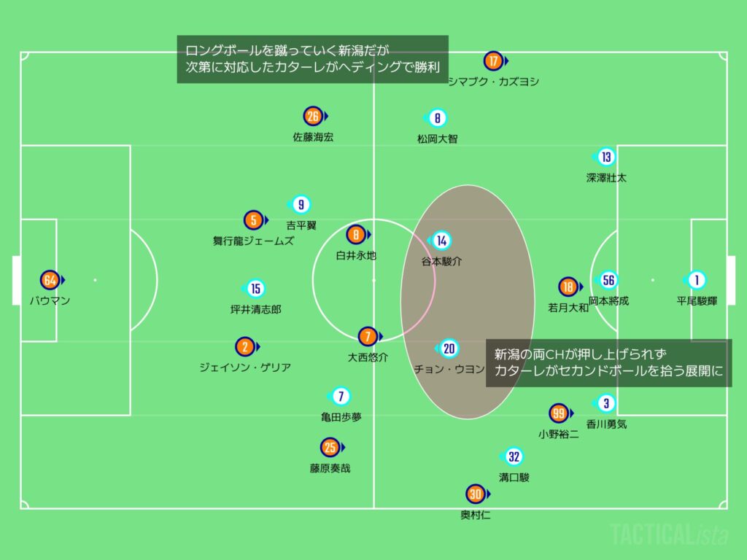Click white marker 20 チョン・ウヨン

[x=449, y=349]
